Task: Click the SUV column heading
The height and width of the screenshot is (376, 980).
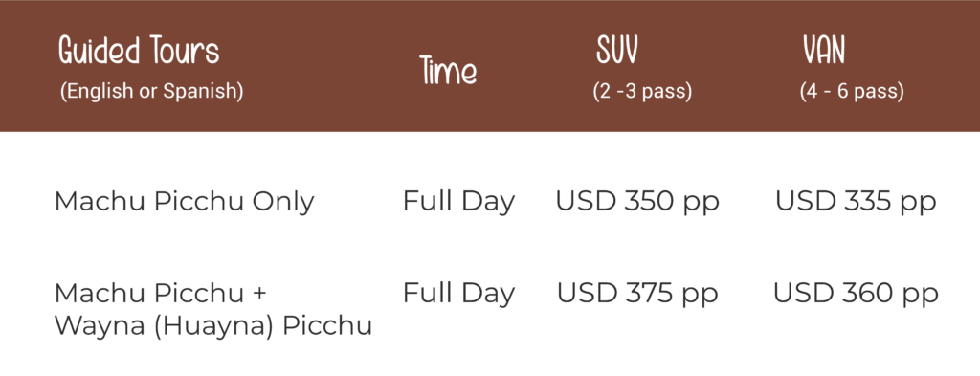Action: (x=617, y=50)
